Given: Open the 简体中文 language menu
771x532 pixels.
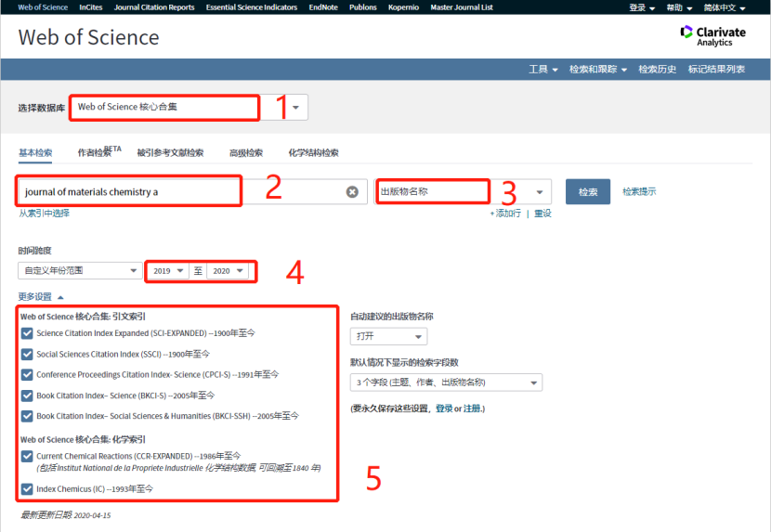Looking at the screenshot, I should 725,7.
